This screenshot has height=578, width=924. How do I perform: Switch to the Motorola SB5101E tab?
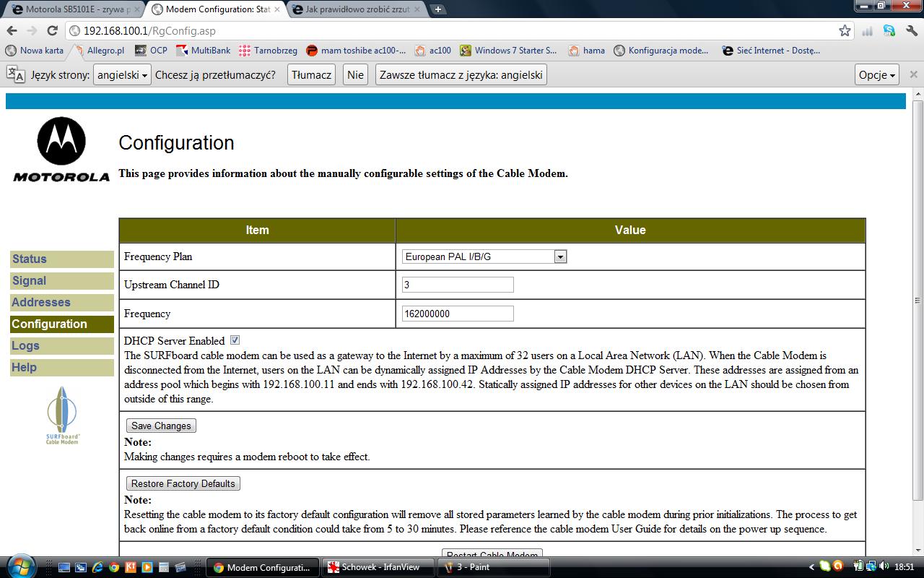72,9
